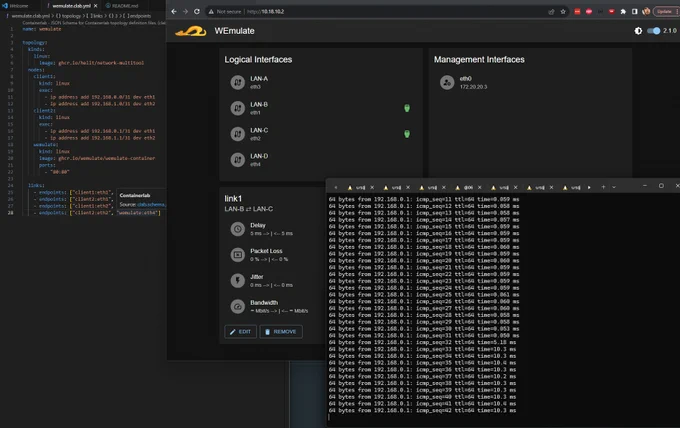Image resolution: width=680 pixels, height=428 pixels.
Task: Click the share icon in the address bar
Action: [551, 12]
